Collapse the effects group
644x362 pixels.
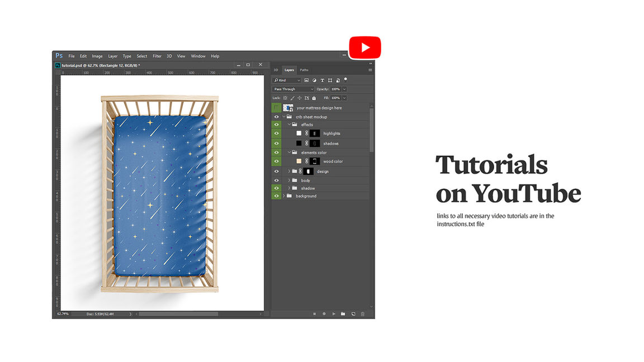(x=289, y=125)
